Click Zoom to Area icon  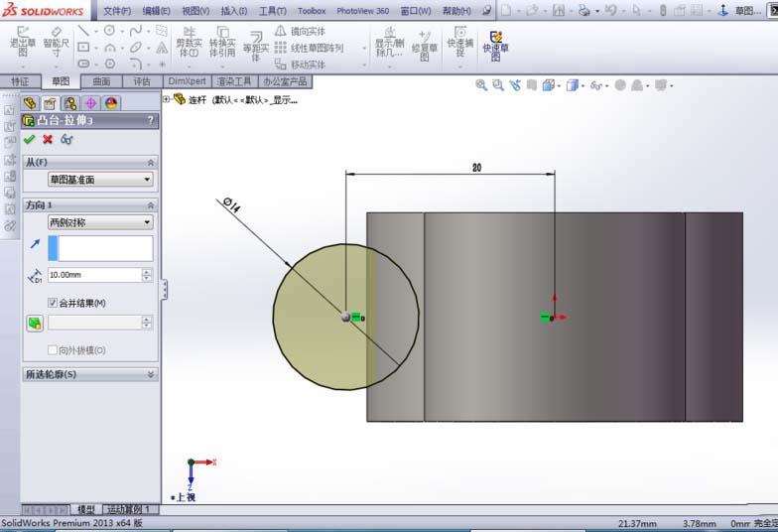coord(498,85)
